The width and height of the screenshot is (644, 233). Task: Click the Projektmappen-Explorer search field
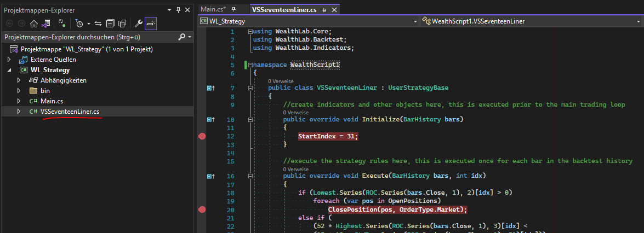(x=88, y=37)
